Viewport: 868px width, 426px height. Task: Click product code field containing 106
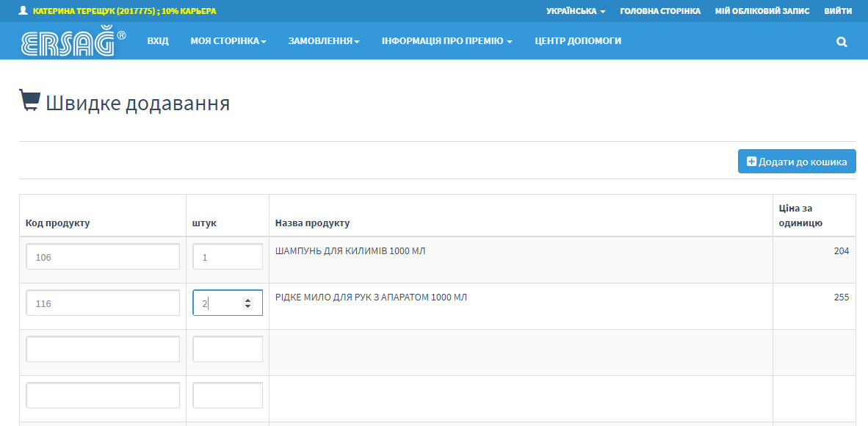click(103, 257)
